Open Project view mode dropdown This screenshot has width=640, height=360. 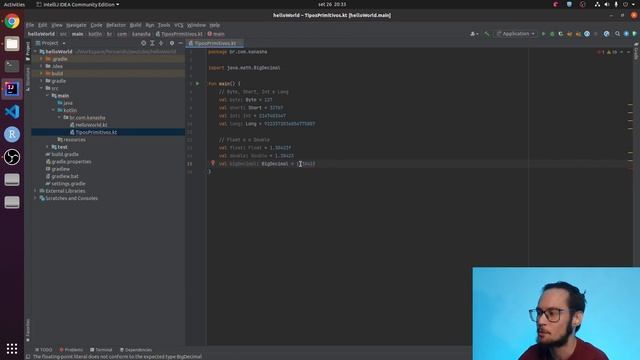coord(51,43)
